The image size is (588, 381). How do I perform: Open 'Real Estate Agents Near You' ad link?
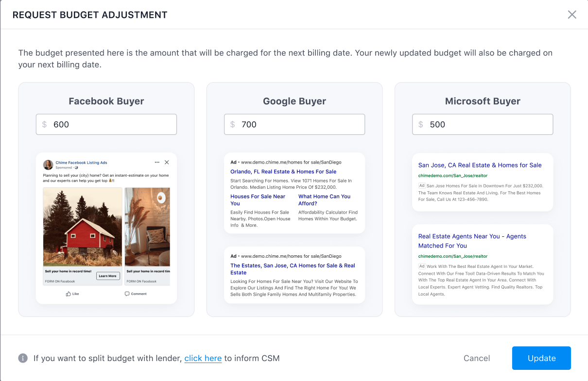pyautogui.click(x=472, y=241)
